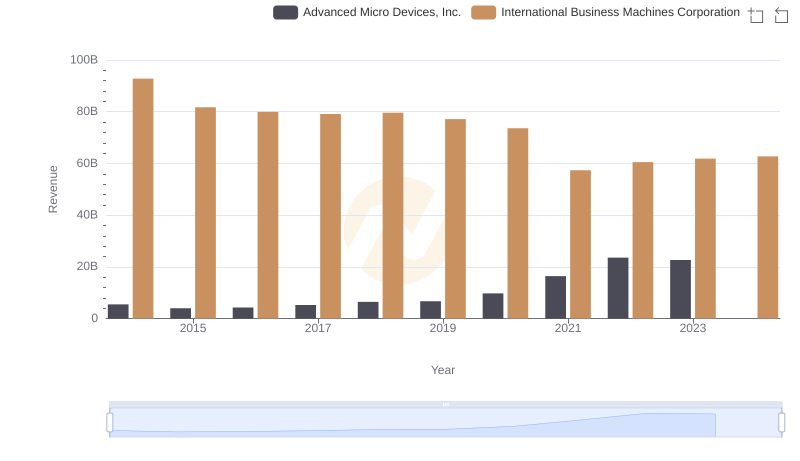Click the AMD bar at 2021

click(x=556, y=297)
